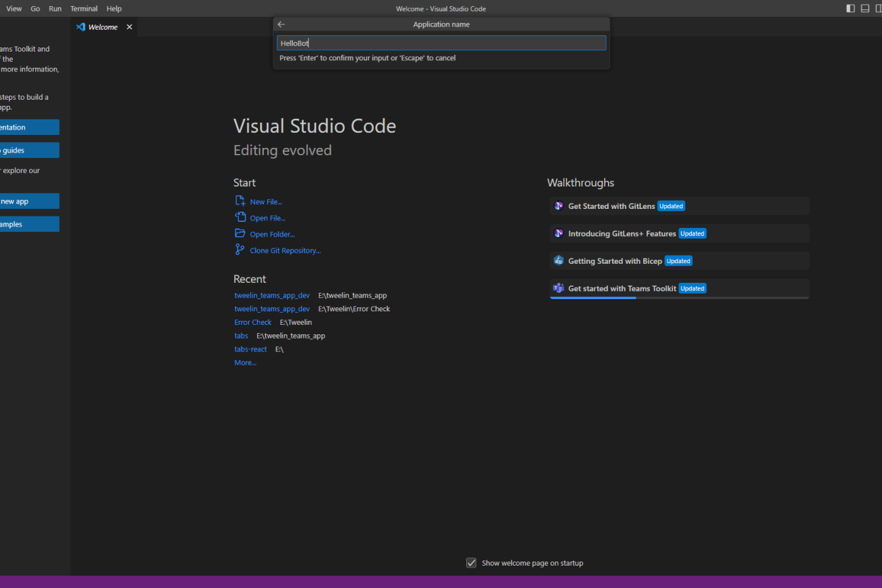
Task: Open the Help menu
Action: (114, 9)
